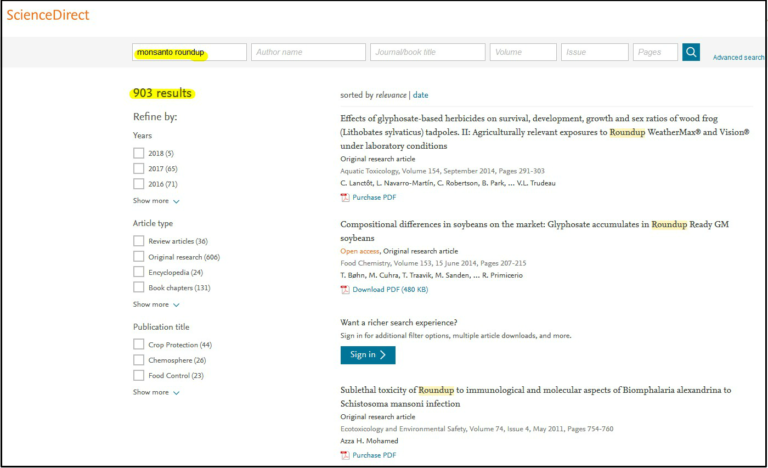Click Download PDF (480 KB) link
The height and width of the screenshot is (468, 768).
pos(390,290)
